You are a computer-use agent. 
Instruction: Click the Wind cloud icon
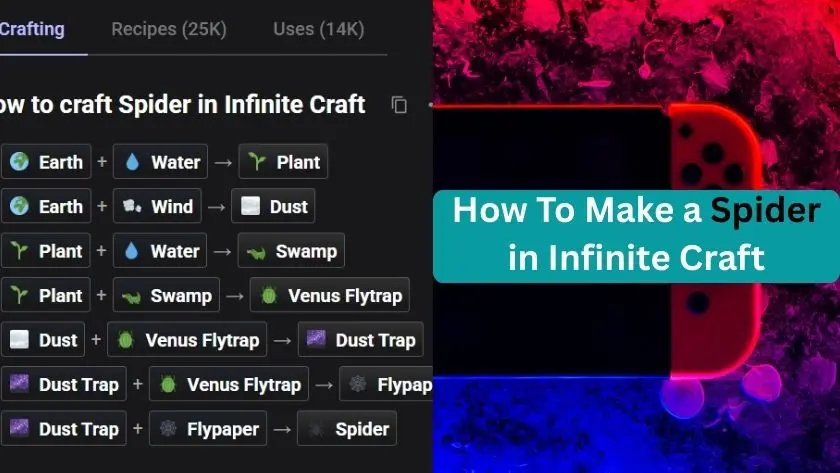pyautogui.click(x=132, y=206)
